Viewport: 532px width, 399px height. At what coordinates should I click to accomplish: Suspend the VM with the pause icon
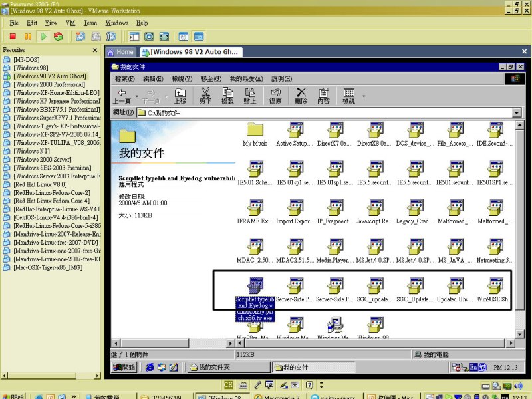coord(28,37)
